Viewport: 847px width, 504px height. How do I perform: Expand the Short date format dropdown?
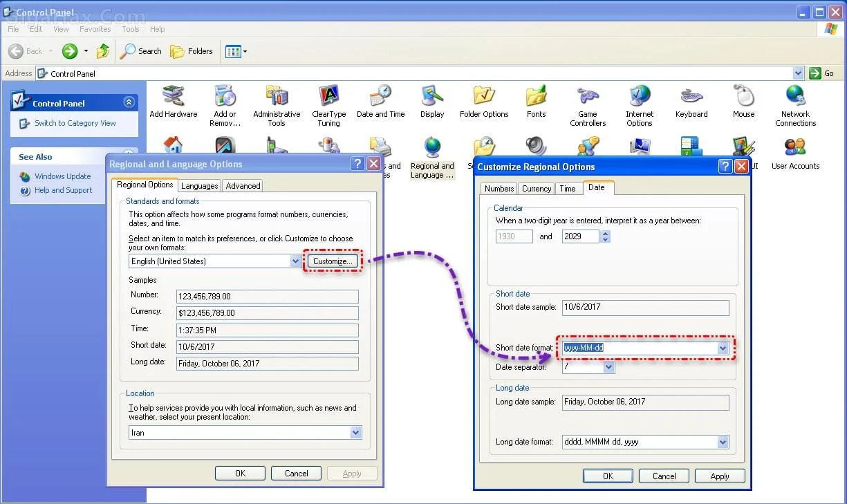click(x=723, y=348)
